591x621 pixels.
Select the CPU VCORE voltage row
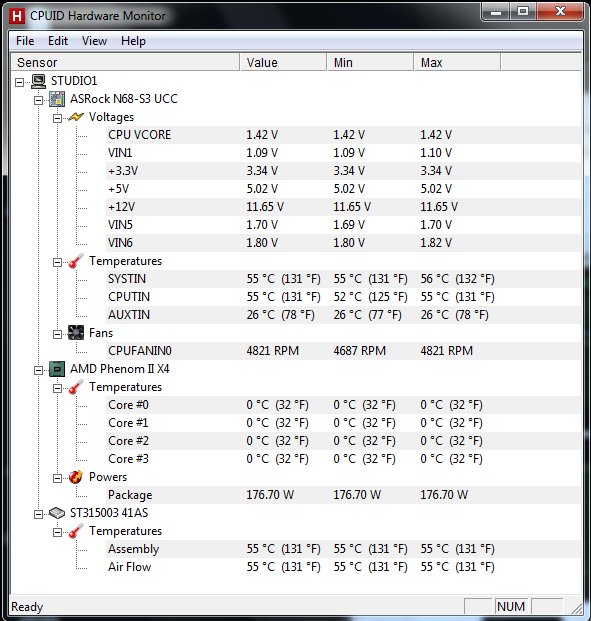[x=344, y=135]
